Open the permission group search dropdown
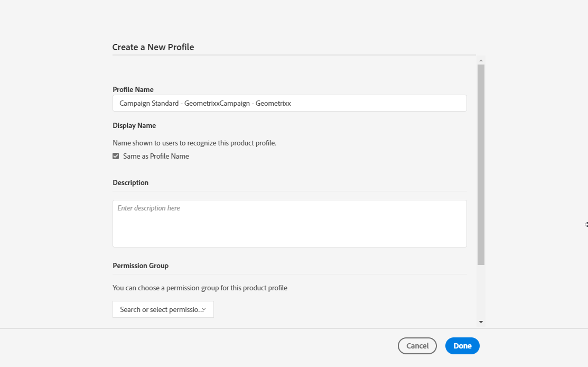The image size is (588, 367). 158,309
